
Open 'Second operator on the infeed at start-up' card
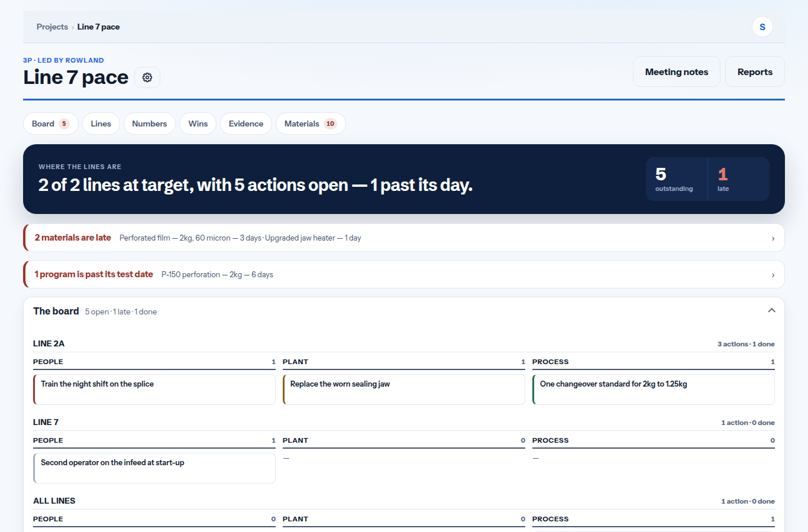154,468
